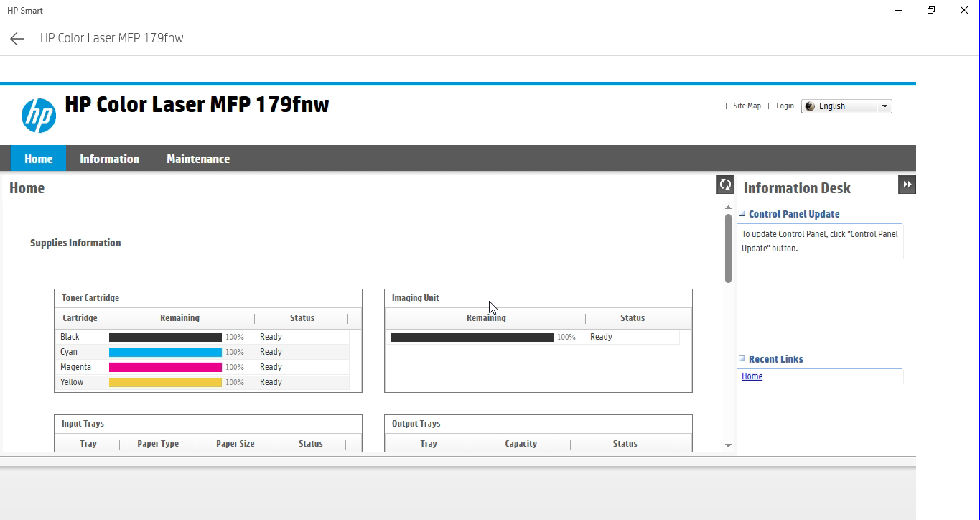Click the scrollbar up arrow

(728, 208)
